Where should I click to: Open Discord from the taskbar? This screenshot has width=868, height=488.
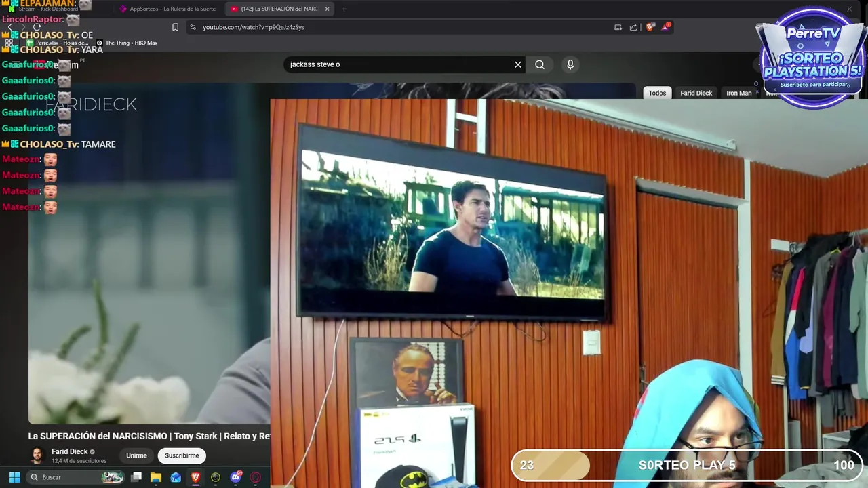click(x=235, y=477)
